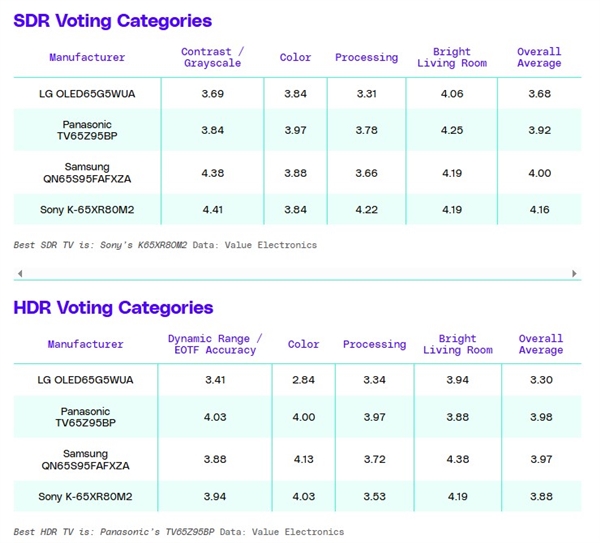600x543 pixels.
Task: Click the HDR Voting Categories heading
Action: (x=113, y=307)
